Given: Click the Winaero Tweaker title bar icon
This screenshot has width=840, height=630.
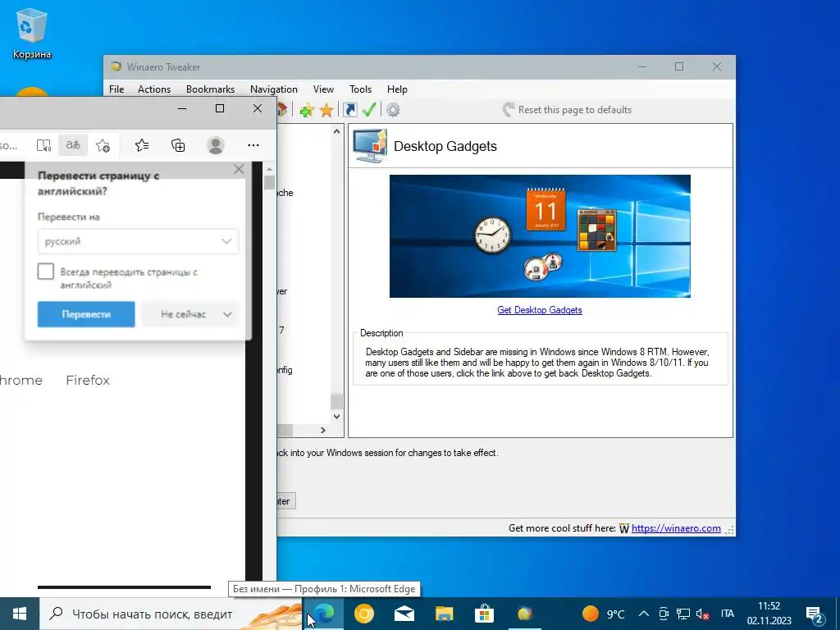Looking at the screenshot, I should (x=116, y=67).
